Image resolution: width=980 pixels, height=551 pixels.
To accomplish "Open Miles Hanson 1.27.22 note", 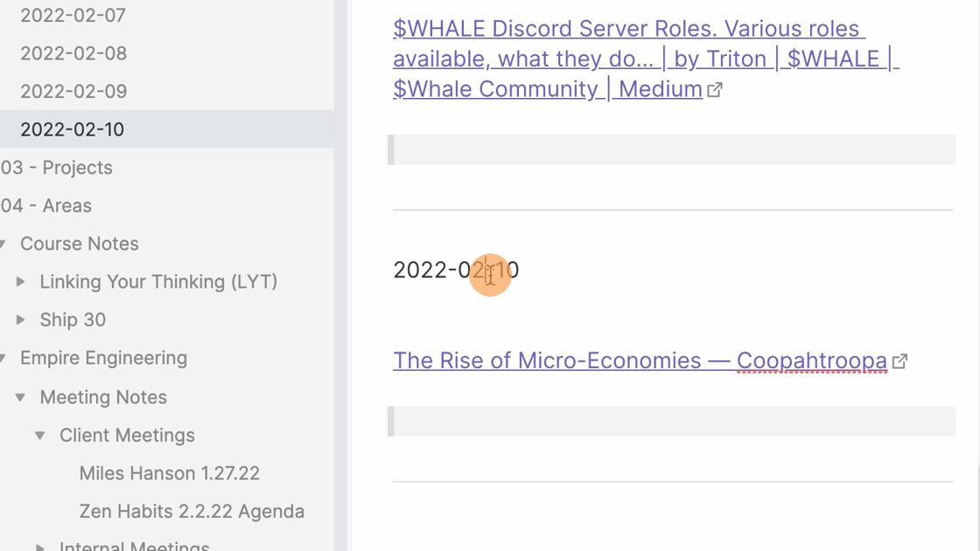I will (170, 473).
